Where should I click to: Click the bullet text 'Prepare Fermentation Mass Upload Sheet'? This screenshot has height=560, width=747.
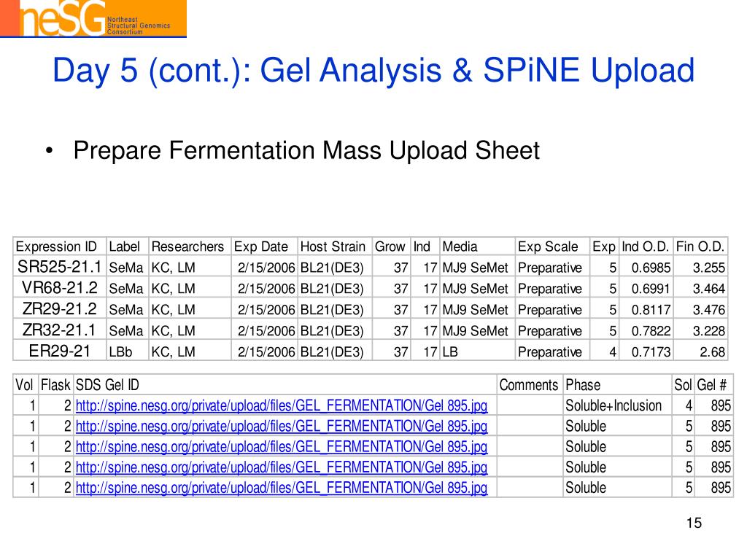point(306,150)
